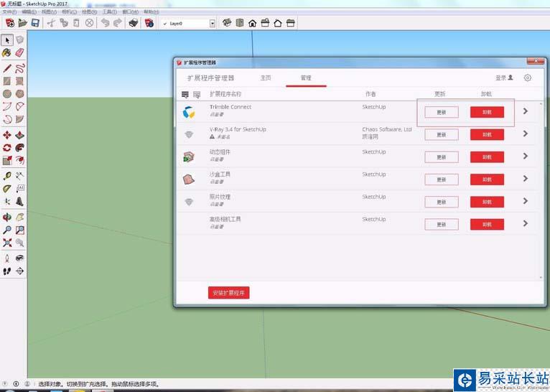The width and height of the screenshot is (550, 392).
Task: Select the Dimension tool
Action: tap(20, 176)
